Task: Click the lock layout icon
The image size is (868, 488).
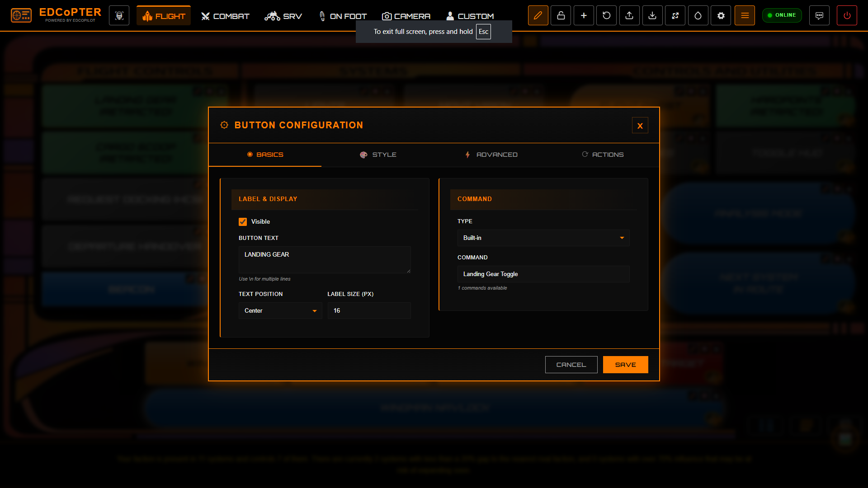Action: (561, 15)
